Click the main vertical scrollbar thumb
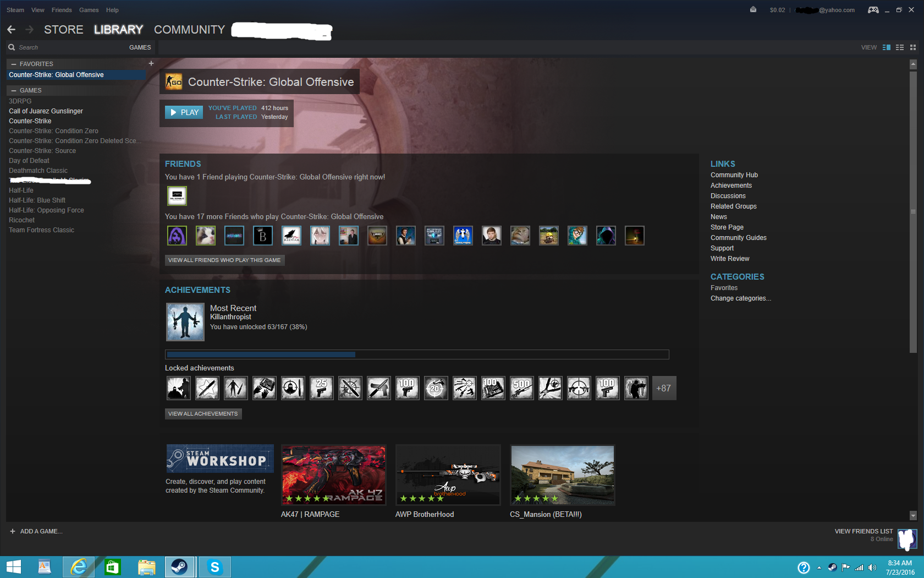 913,212
